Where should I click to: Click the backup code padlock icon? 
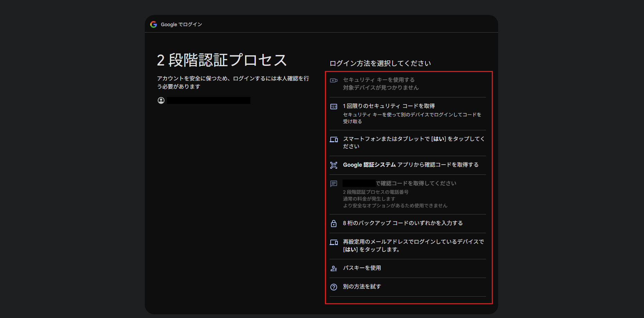tap(334, 223)
